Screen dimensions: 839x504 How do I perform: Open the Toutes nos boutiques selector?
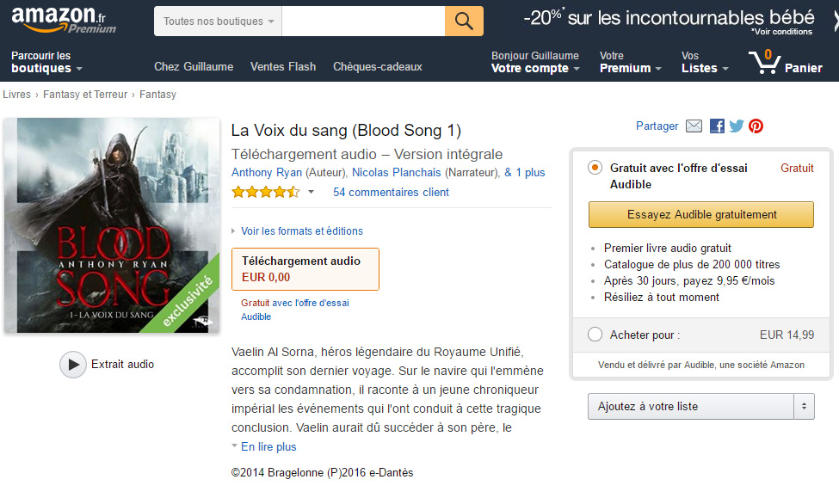pyautogui.click(x=216, y=22)
